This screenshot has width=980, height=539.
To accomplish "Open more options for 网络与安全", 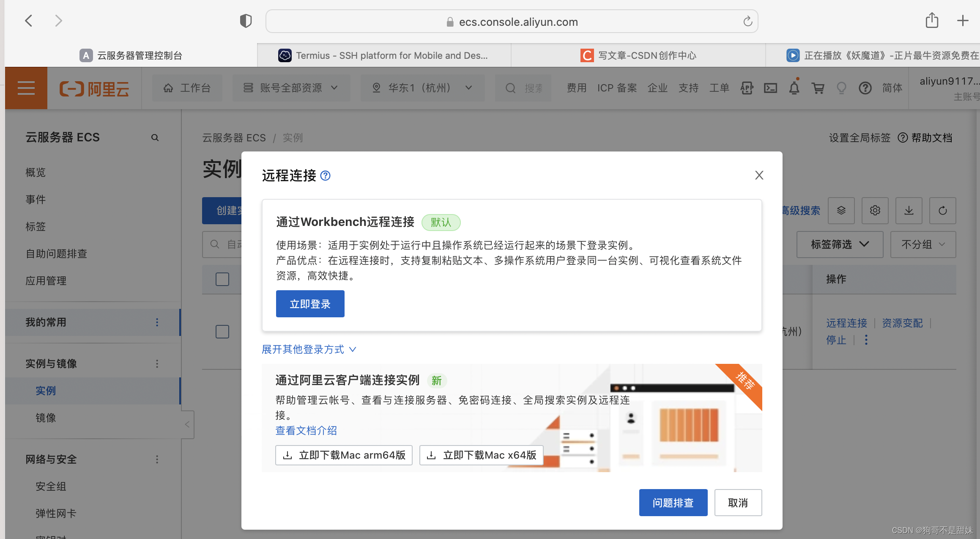I will (157, 459).
